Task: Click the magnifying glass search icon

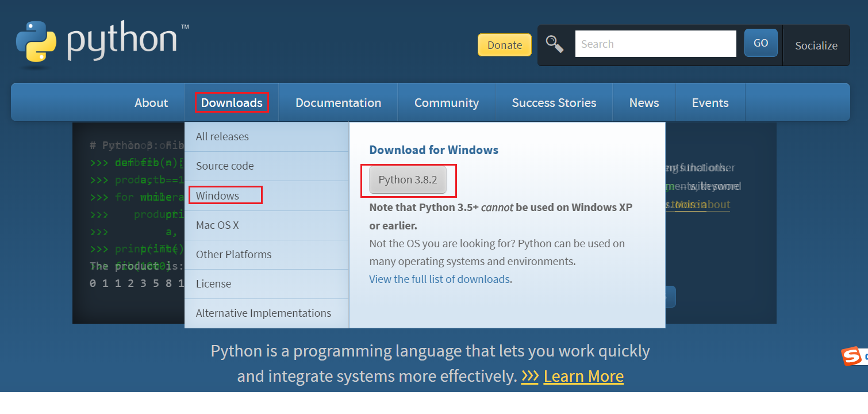Action: coord(555,44)
